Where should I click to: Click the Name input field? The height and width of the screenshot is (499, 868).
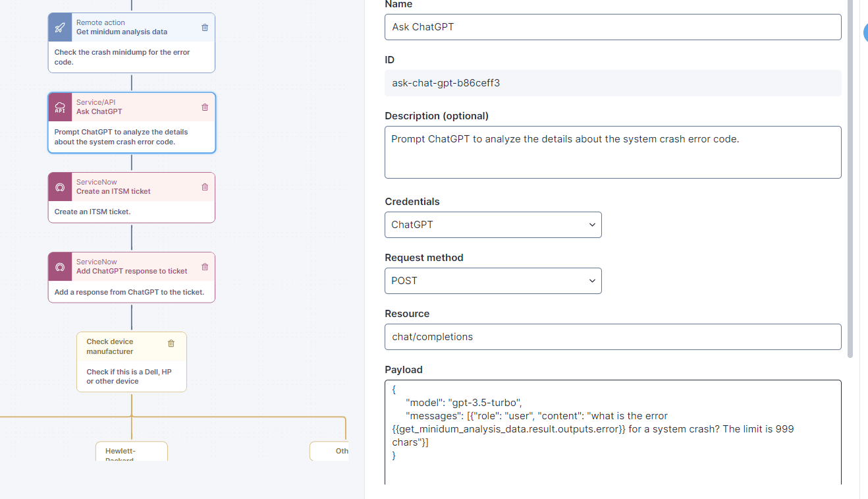point(612,27)
